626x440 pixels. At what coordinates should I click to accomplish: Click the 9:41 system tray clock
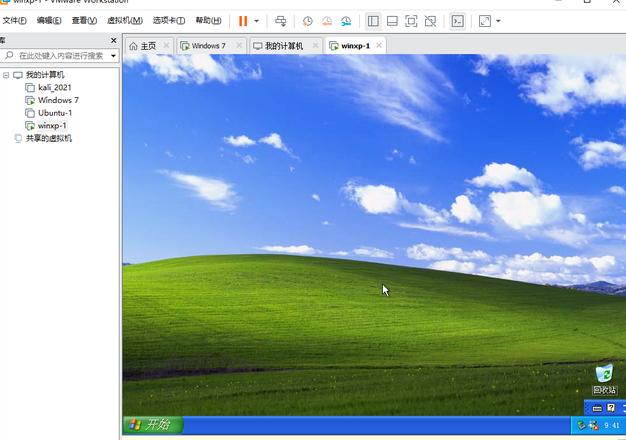(x=612, y=426)
